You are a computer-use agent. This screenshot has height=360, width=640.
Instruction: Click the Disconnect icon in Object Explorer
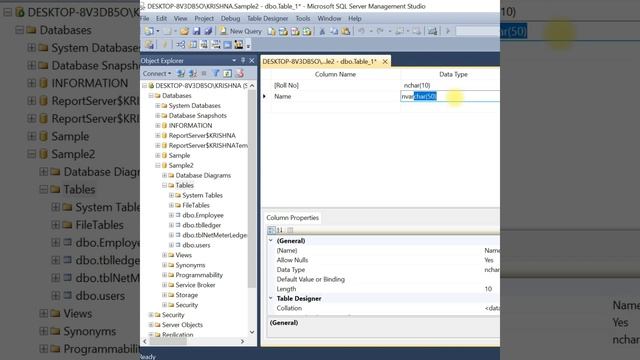193,73
